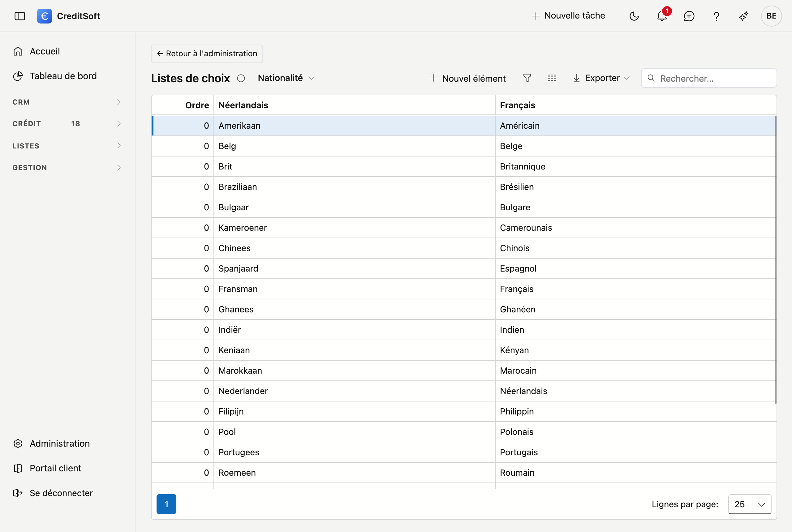The image size is (792, 532).
Task: Open the column layout grid icon
Action: tap(552, 78)
